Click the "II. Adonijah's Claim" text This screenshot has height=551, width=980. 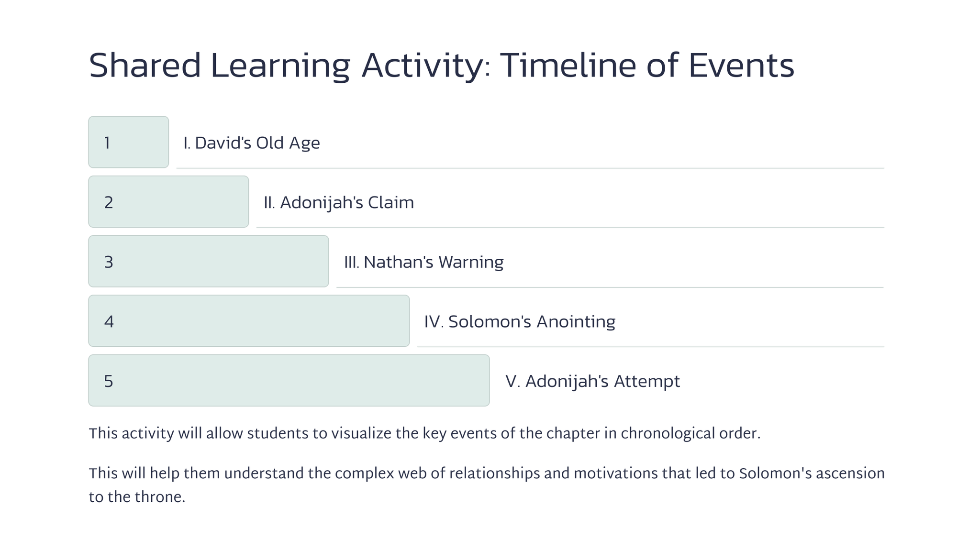pyautogui.click(x=339, y=203)
